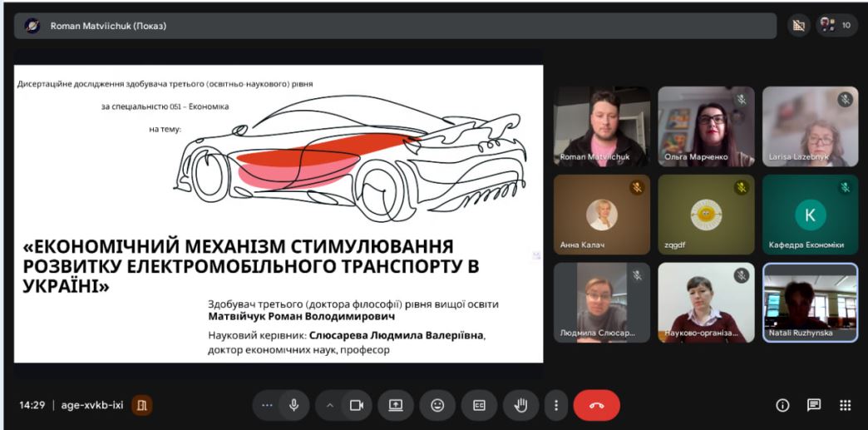Viewport: 868px width, 430px height.
Task: Click the orange meeting room icon beside code
Action: coord(142,405)
